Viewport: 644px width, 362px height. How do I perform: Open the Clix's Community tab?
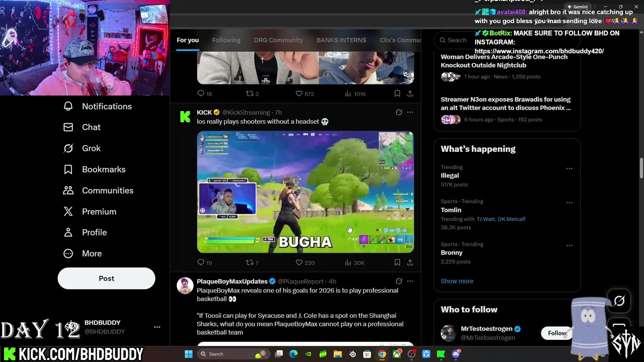(400, 40)
